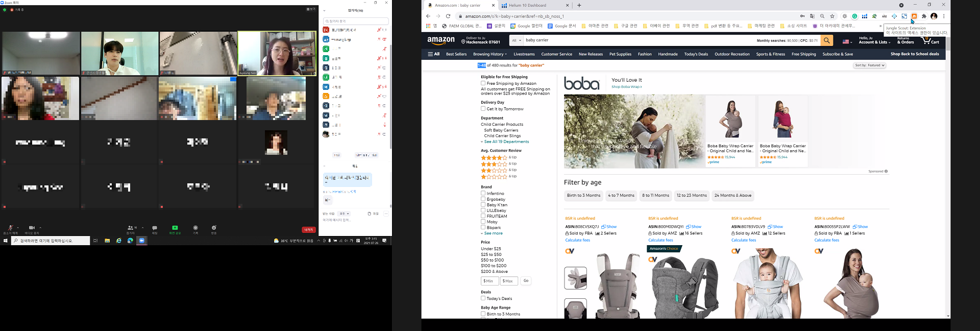Open a new Chrome tab
This screenshot has width=980, height=331.
click(x=579, y=6)
